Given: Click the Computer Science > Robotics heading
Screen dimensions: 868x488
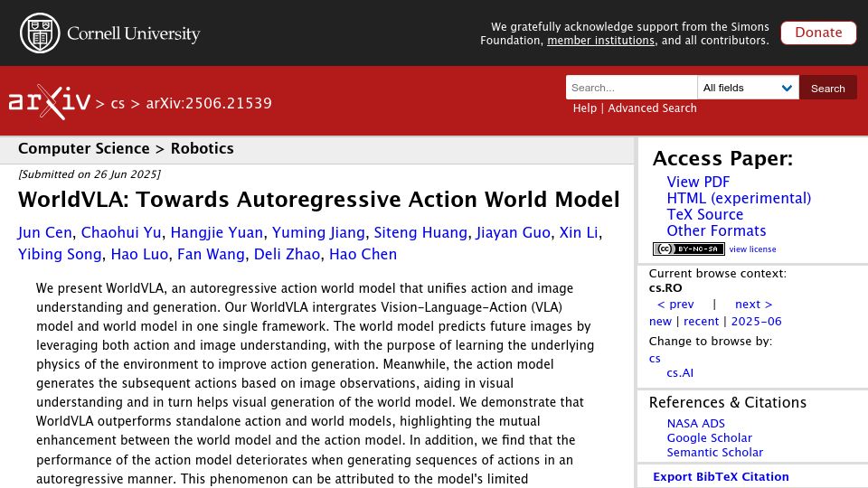Looking at the screenshot, I should (126, 148).
